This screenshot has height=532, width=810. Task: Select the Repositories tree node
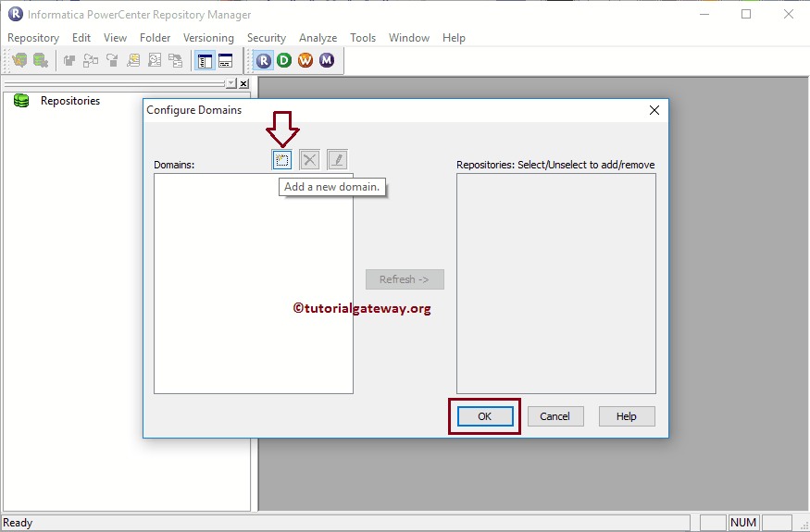coord(70,101)
